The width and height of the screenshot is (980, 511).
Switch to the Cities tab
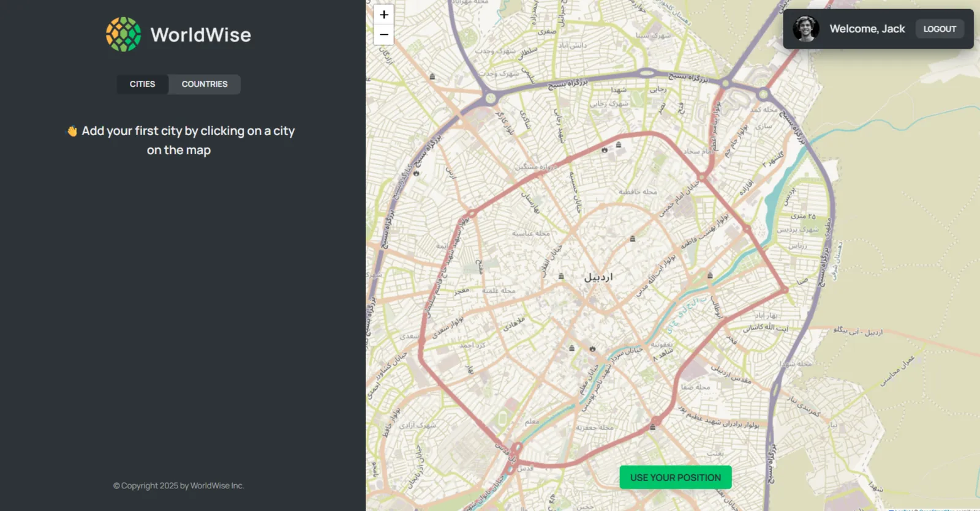click(142, 84)
